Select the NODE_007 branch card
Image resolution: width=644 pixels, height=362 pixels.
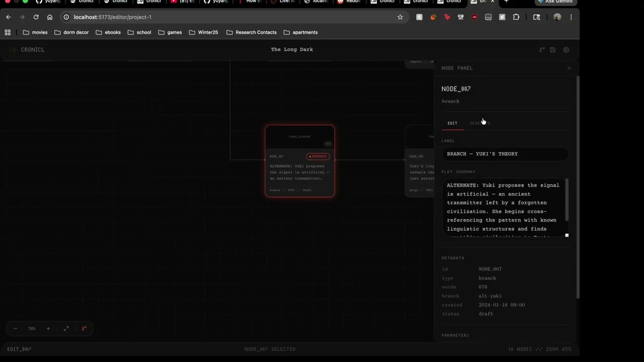(x=300, y=161)
